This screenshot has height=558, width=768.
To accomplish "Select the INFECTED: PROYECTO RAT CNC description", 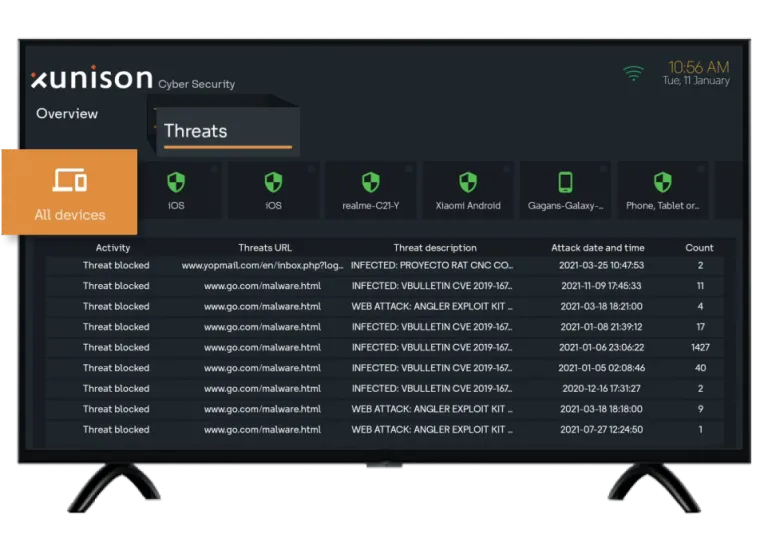I will [432, 266].
